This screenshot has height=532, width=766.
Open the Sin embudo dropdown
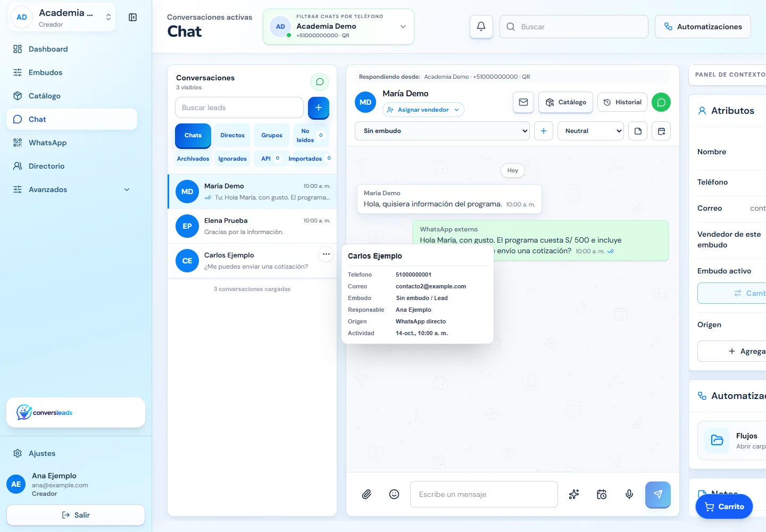[442, 131]
